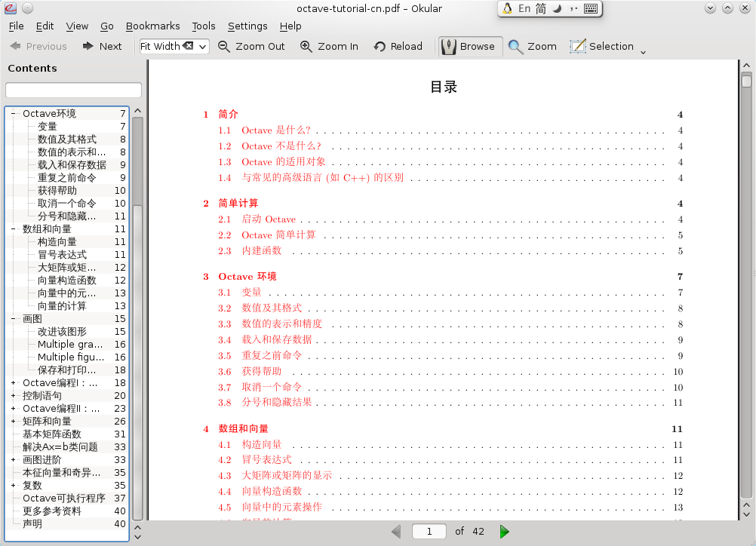Image resolution: width=756 pixels, height=546 pixels.
Task: Collapse the 数组和向量 tree node
Action: (13, 229)
